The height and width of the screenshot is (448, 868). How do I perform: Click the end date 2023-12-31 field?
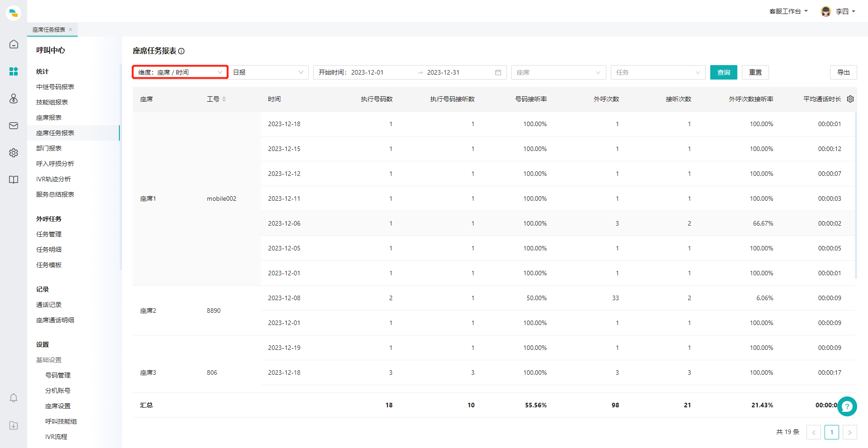click(443, 72)
